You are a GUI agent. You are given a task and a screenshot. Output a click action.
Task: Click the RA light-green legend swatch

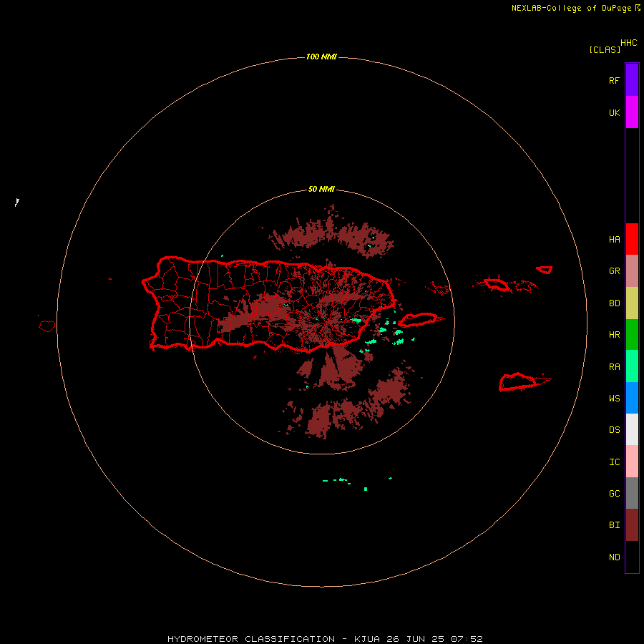[x=632, y=366]
